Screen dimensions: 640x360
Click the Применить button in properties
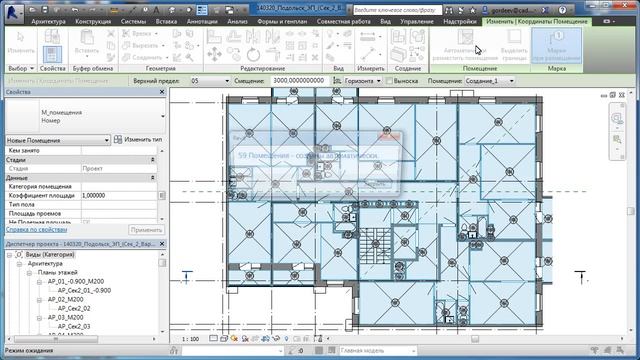pos(146,230)
